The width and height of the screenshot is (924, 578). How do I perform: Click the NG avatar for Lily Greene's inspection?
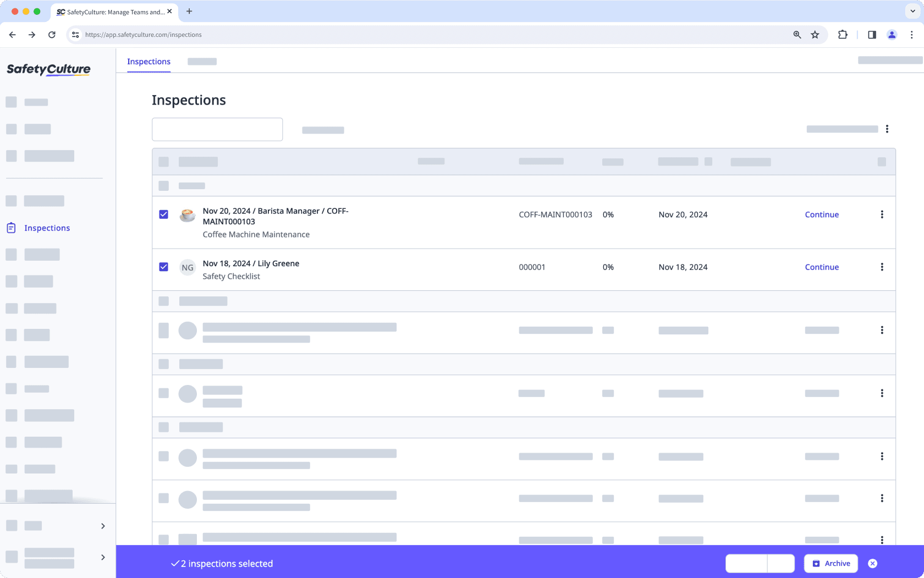pyautogui.click(x=188, y=267)
